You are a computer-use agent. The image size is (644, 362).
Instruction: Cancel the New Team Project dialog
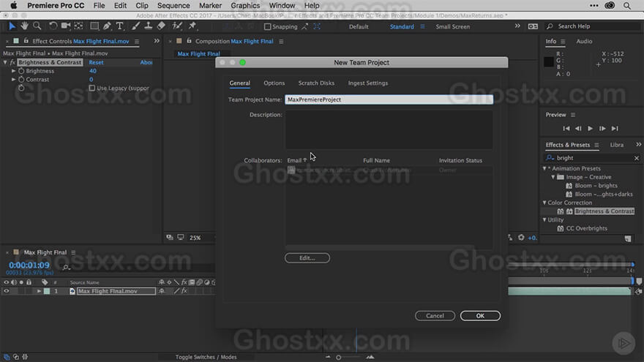point(435,316)
